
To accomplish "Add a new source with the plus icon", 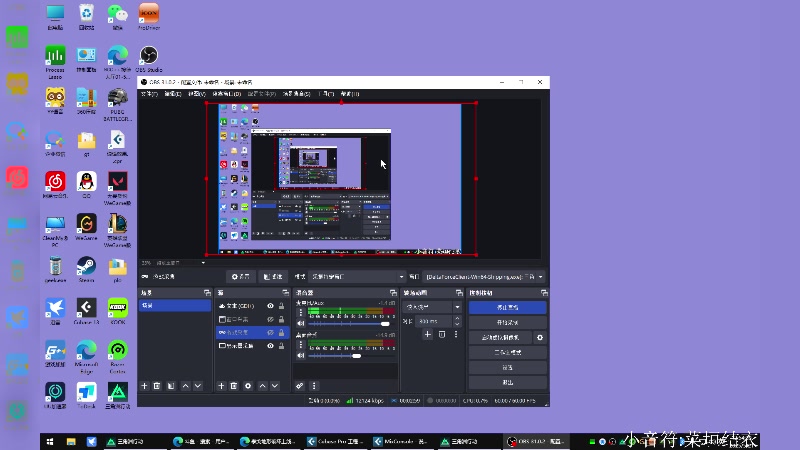I will click(221, 386).
